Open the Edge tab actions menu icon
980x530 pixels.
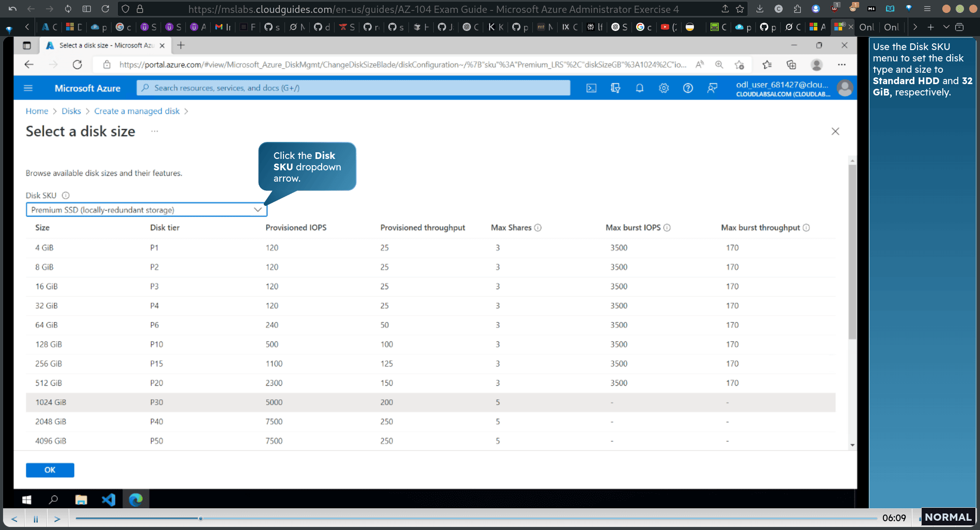(x=27, y=45)
